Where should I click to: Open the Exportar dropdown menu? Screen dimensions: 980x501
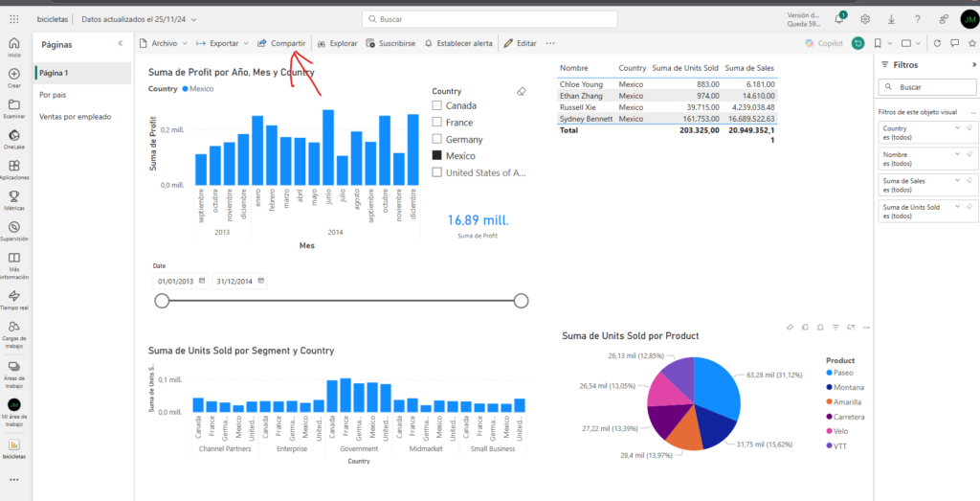click(222, 43)
